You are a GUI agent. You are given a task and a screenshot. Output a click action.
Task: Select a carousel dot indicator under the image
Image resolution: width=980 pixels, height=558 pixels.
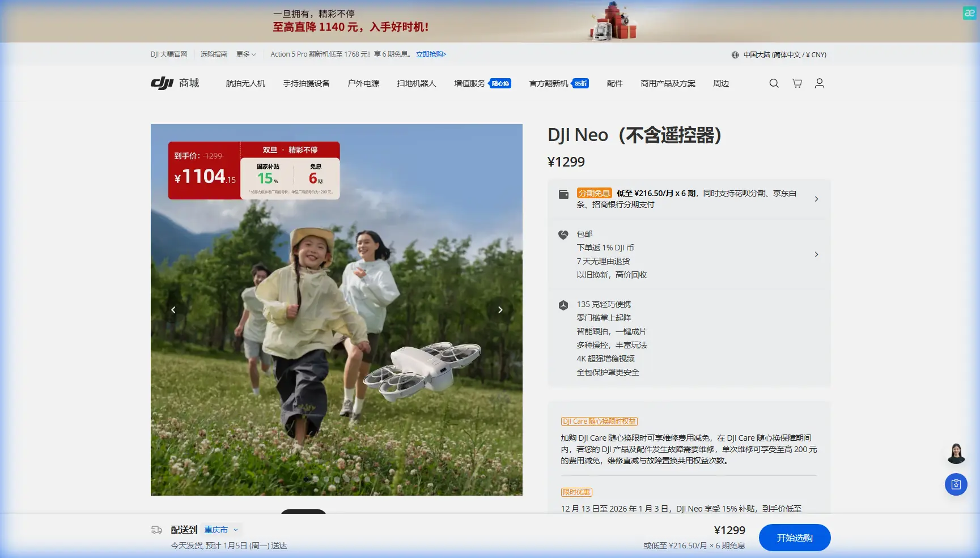coord(307,478)
